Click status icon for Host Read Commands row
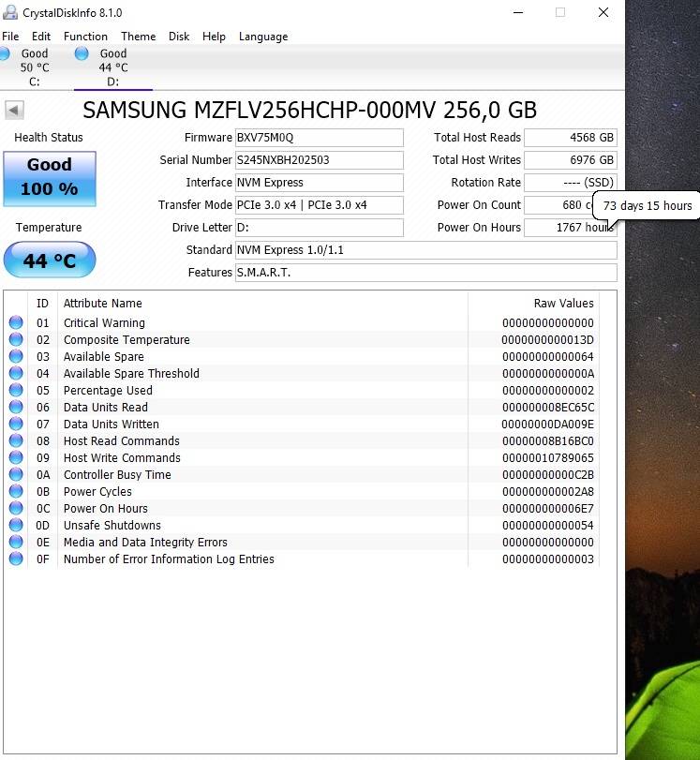 (16, 440)
